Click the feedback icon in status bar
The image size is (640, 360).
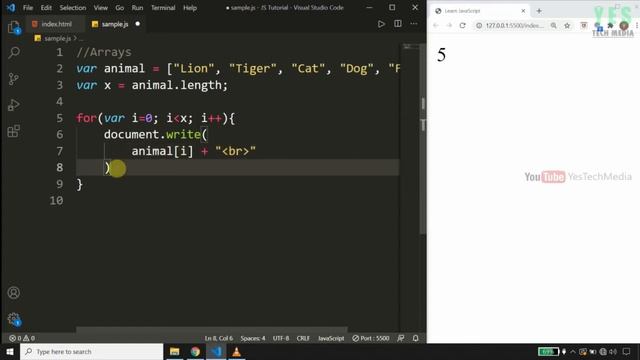(401, 338)
